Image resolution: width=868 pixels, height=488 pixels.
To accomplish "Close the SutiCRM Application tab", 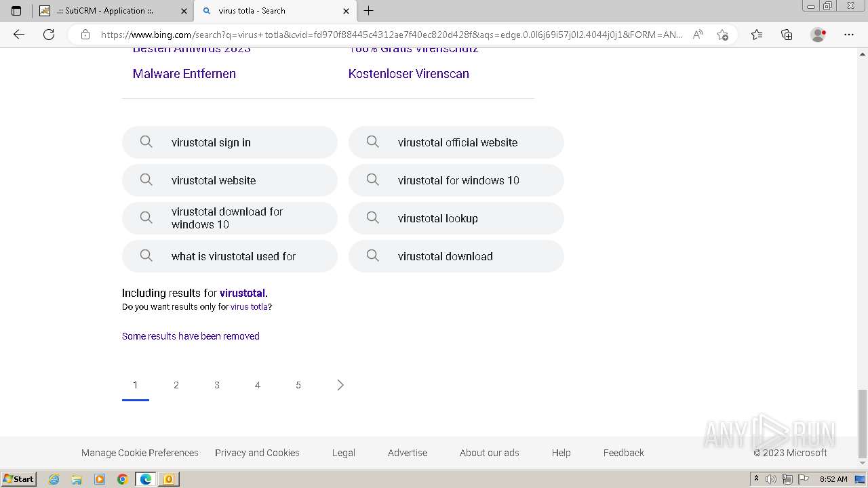I will [184, 11].
